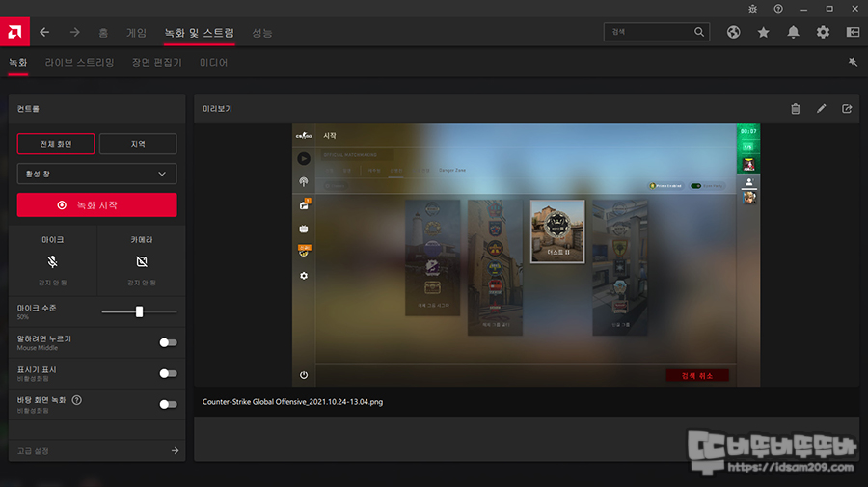
Task: Open the web browser globe icon
Action: click(x=734, y=32)
